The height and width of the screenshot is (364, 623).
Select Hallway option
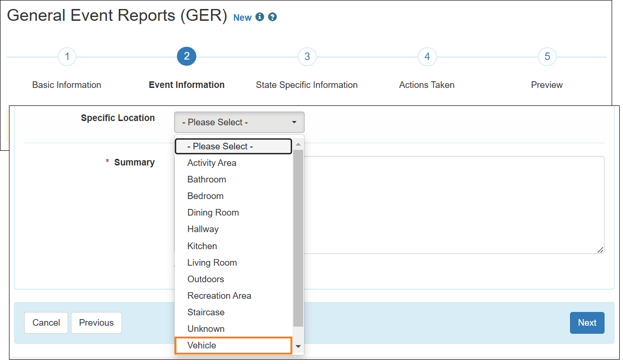tap(234, 229)
